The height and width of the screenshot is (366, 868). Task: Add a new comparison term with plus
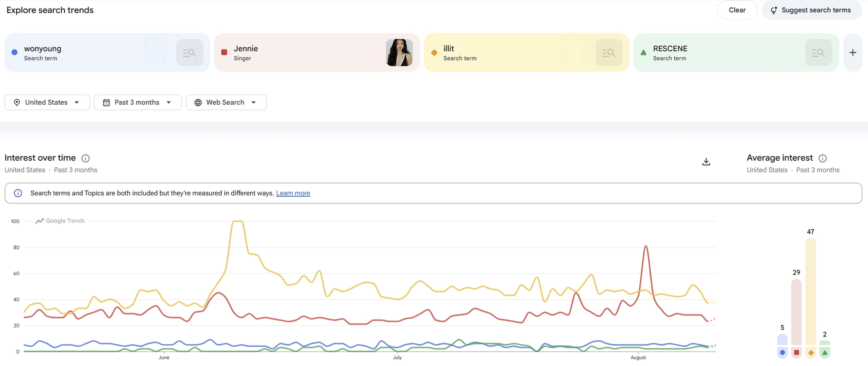(x=853, y=53)
